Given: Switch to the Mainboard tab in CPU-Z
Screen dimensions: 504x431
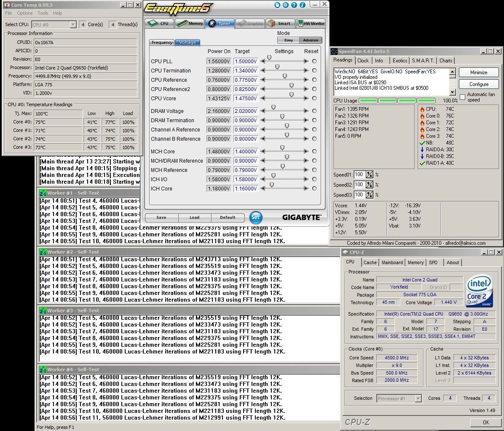Looking at the screenshot, I should [392, 262].
